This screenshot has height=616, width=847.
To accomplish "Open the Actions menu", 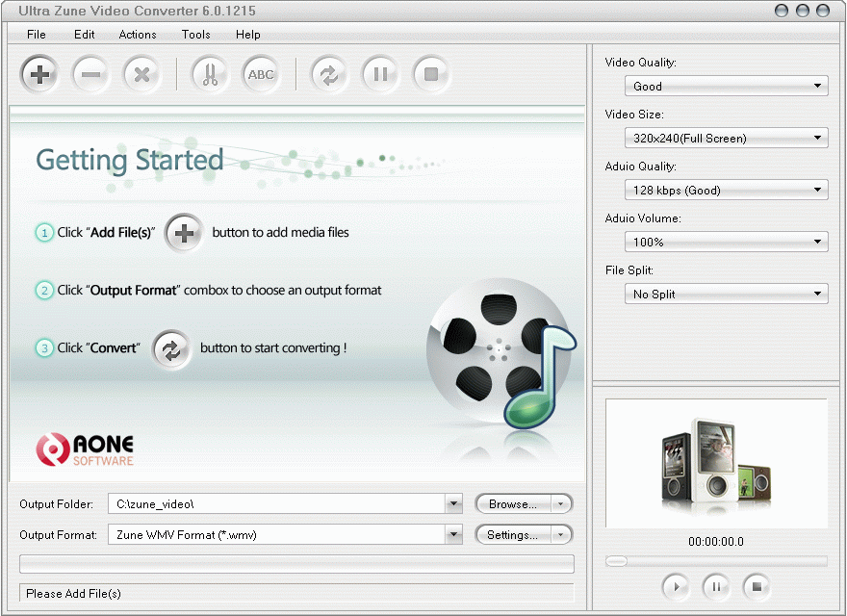I will pyautogui.click(x=138, y=35).
